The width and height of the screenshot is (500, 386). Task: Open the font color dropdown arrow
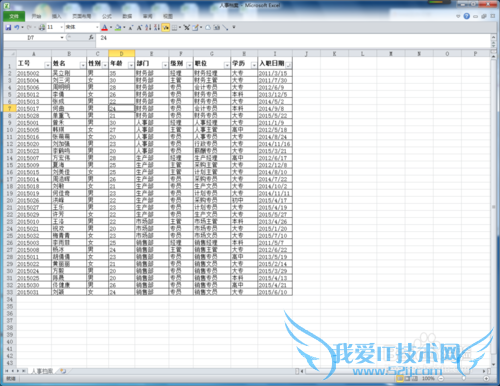[111, 27]
